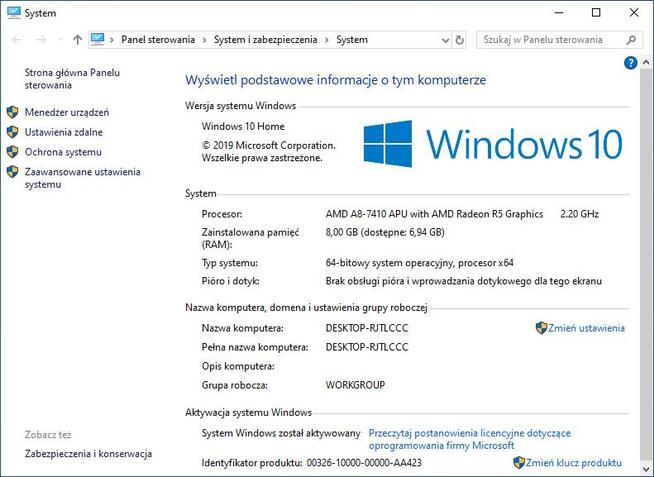Click Zmień ustawienia link
The height and width of the screenshot is (477, 654).
(x=586, y=328)
